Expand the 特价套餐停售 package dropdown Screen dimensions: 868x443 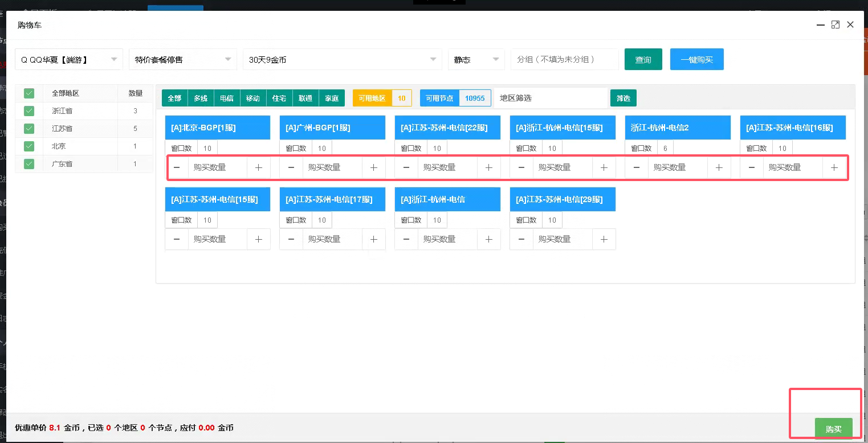click(x=182, y=59)
